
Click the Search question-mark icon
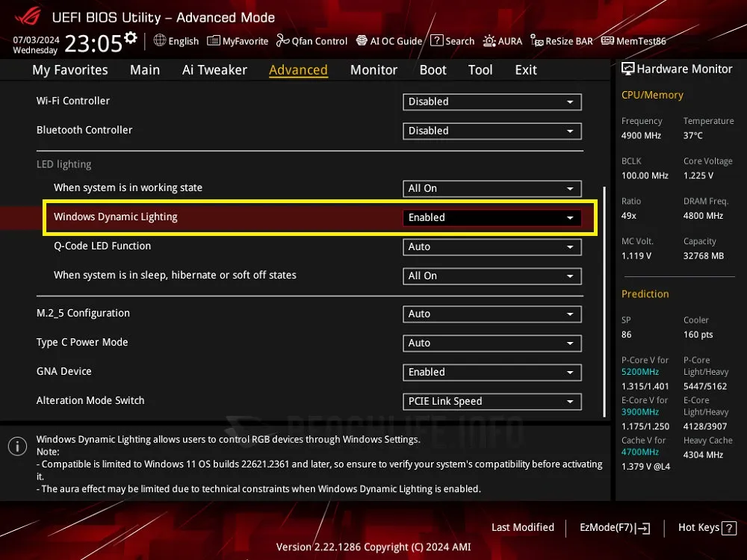tap(437, 40)
